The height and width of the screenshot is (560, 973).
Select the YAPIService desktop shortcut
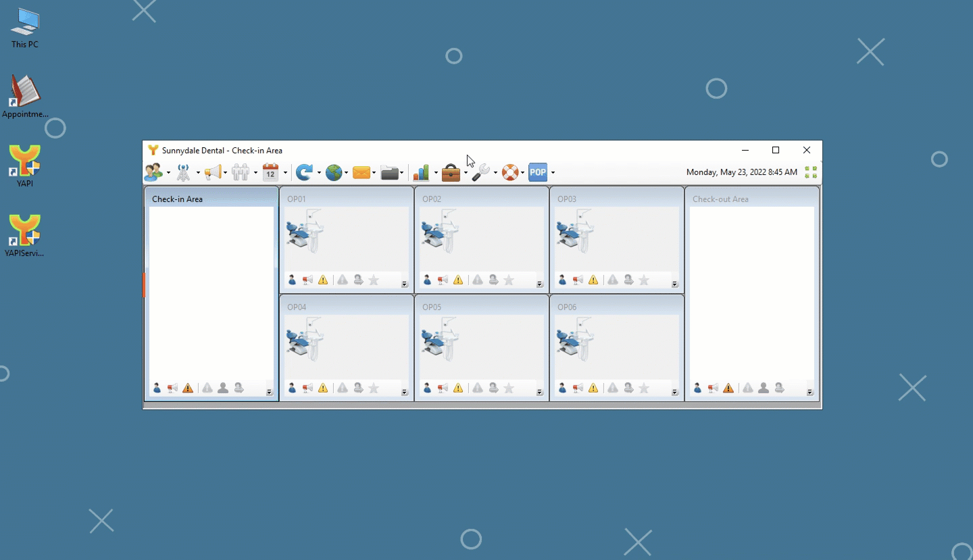click(x=25, y=236)
